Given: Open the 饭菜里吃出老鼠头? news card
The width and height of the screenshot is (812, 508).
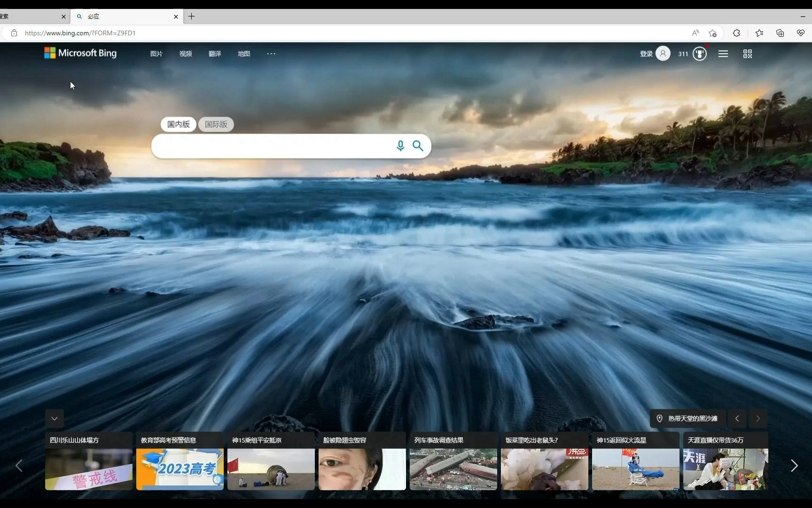Looking at the screenshot, I should click(545, 461).
